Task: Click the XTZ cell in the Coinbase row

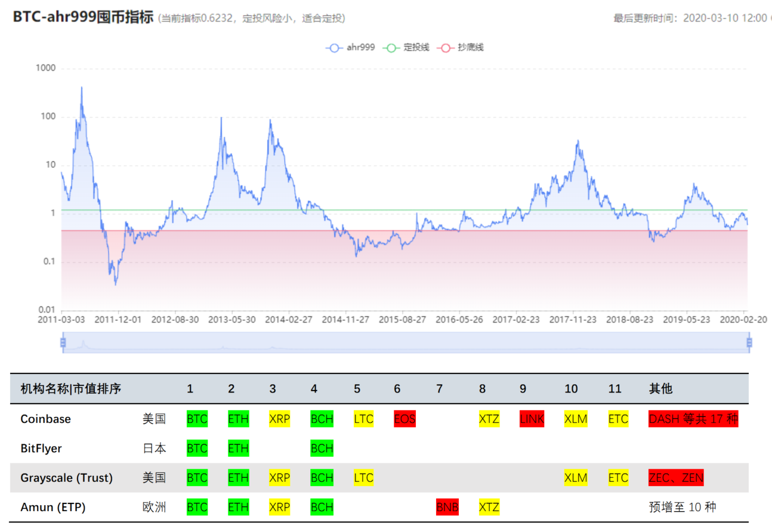Action: pyautogui.click(x=489, y=419)
